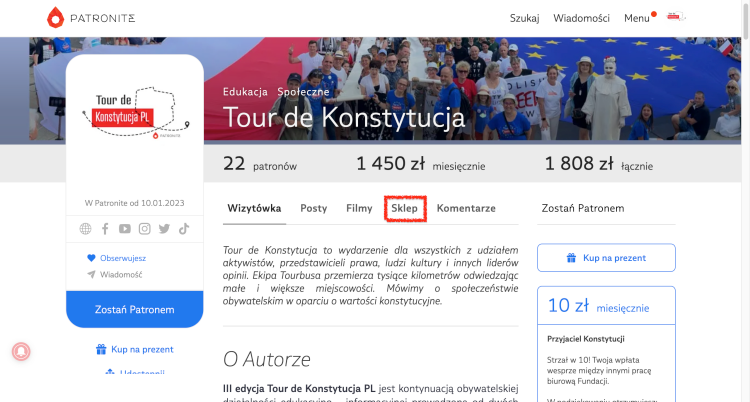
Task: Open the user avatar thumbnail in header
Action: [675, 17]
